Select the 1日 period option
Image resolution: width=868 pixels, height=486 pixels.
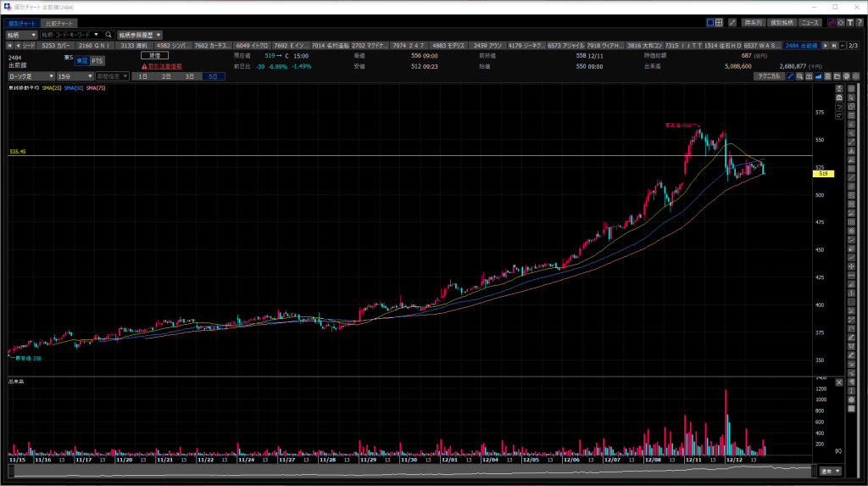[x=142, y=76]
